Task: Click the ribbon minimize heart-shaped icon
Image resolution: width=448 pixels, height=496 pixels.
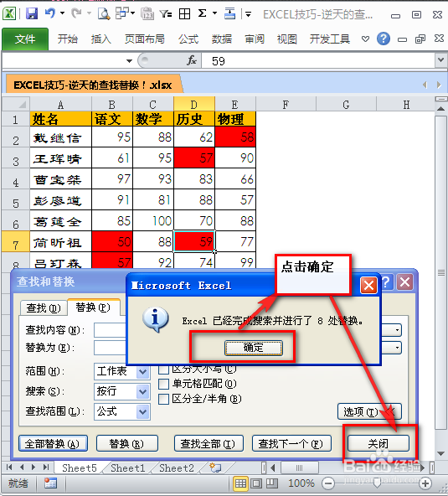Action: pyautogui.click(x=365, y=39)
